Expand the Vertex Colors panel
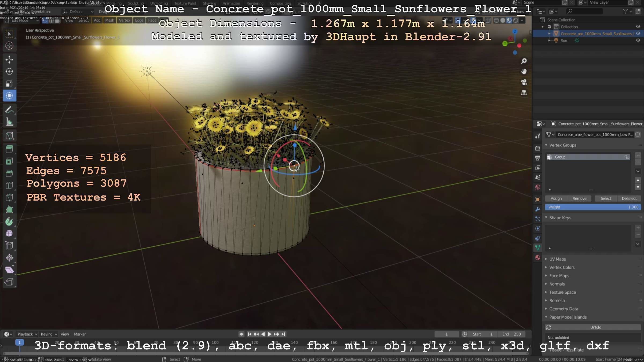The height and width of the screenshot is (362, 644). [546, 267]
